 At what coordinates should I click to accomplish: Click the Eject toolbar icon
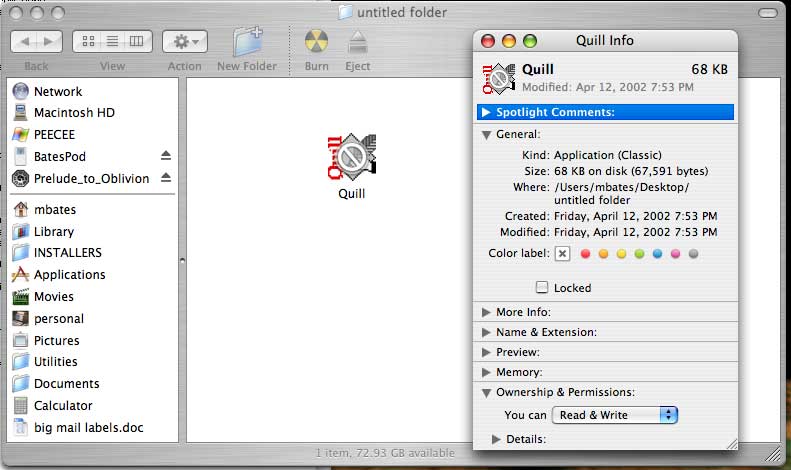358,43
